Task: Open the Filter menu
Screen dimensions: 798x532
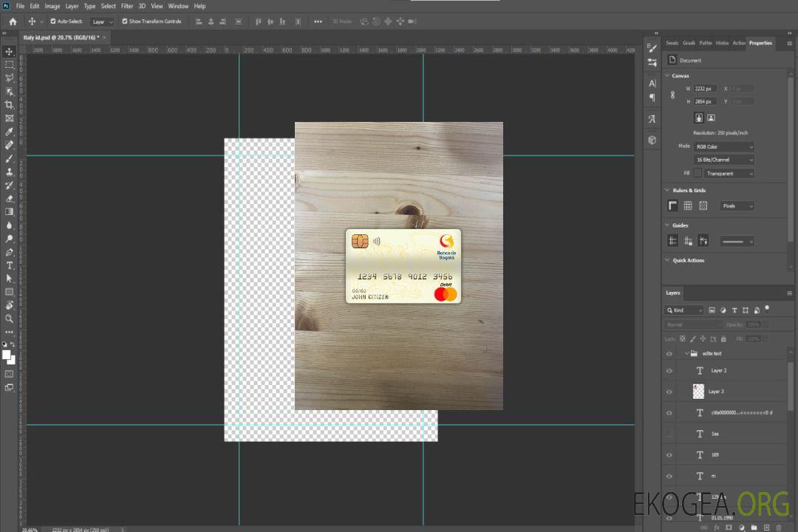Action: (x=127, y=6)
